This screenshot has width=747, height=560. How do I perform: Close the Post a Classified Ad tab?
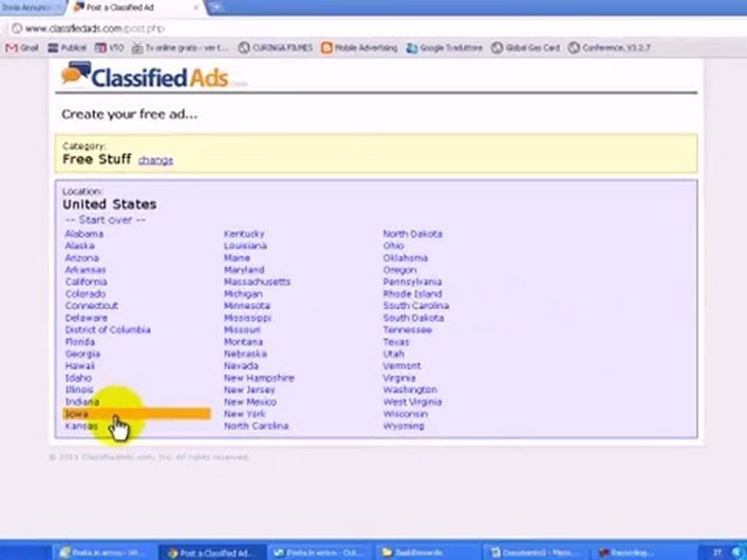click(196, 8)
